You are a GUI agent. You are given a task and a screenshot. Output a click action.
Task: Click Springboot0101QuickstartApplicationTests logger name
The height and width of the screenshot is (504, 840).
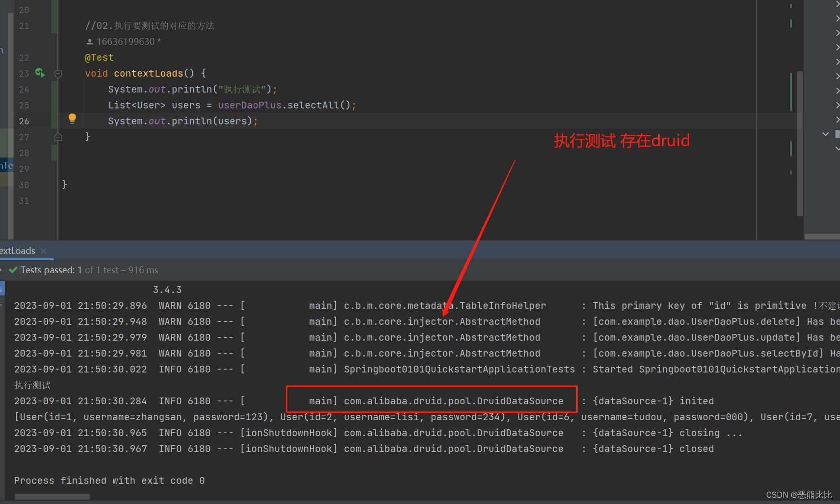click(x=459, y=369)
